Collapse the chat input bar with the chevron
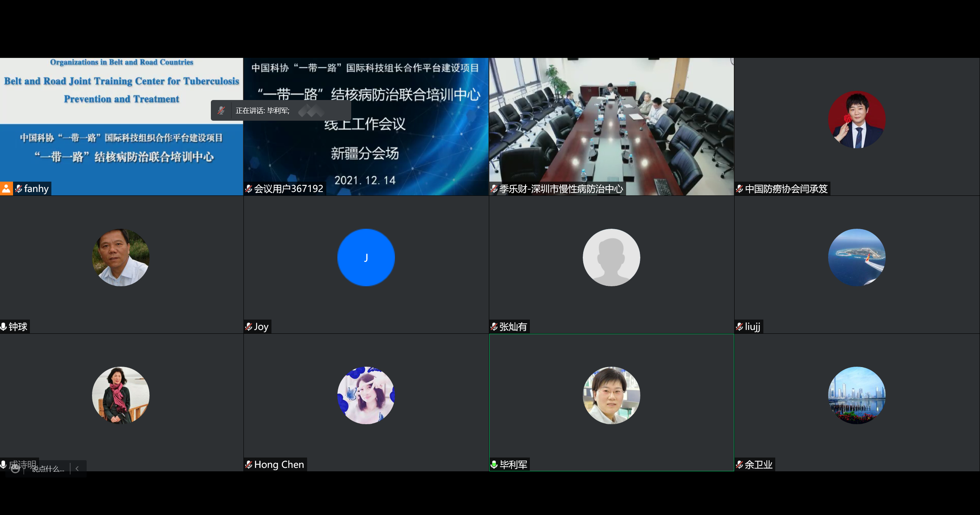The width and height of the screenshot is (980, 515). 77,469
